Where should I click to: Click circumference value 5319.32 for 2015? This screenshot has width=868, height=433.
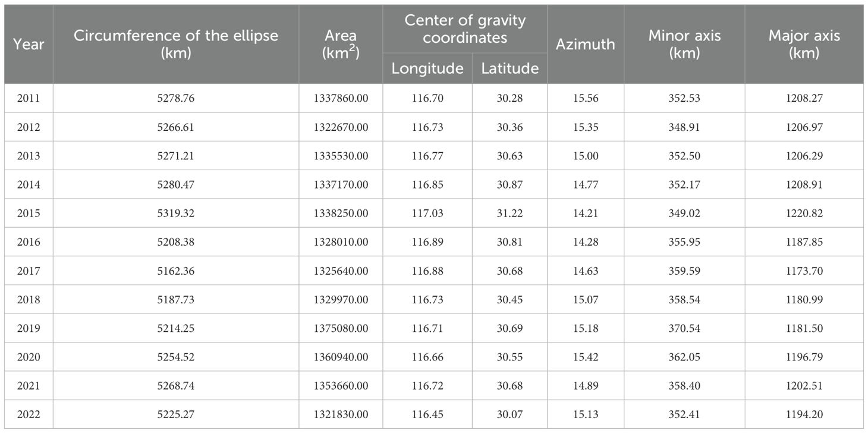point(176,213)
